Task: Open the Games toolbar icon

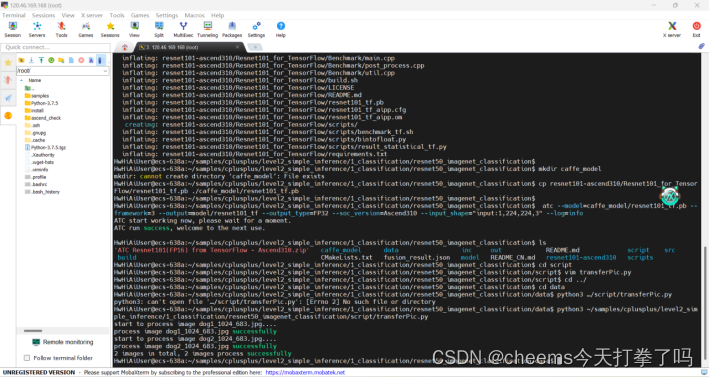Action: [85, 30]
